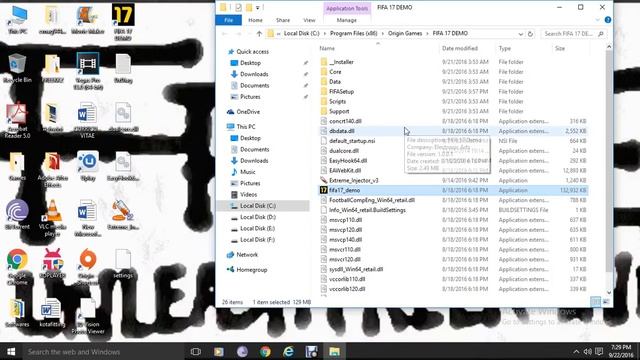Open This PC desktop shortcut
The height and width of the screenshot is (360, 640).
(x=18, y=20)
